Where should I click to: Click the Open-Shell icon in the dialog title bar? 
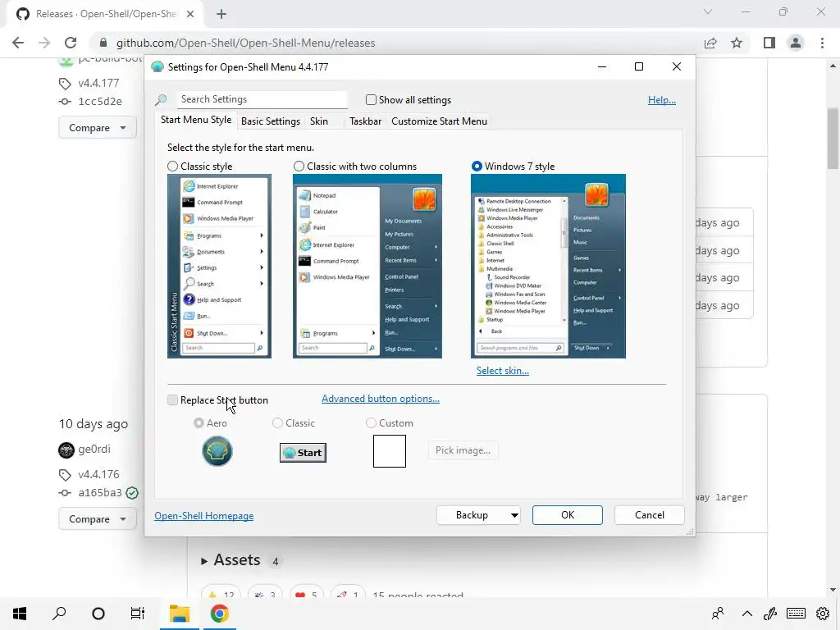coord(157,67)
